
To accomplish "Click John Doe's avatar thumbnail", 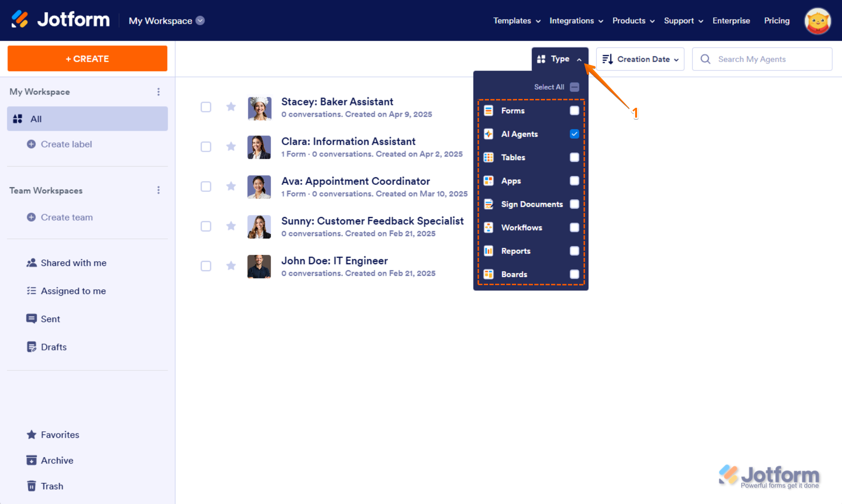I will 259,266.
